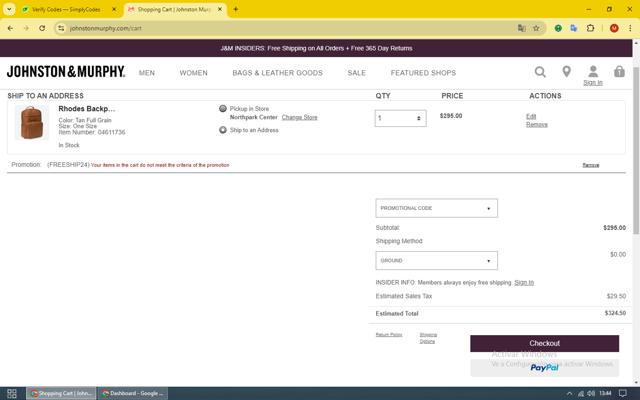640x400 pixels.
Task: Click the account person icon
Action: point(593,71)
